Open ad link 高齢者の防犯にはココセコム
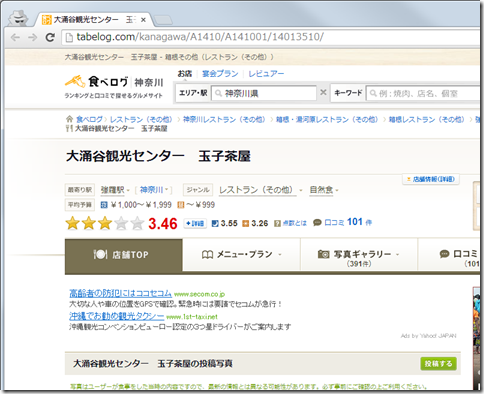The image size is (484, 394). pos(120,293)
